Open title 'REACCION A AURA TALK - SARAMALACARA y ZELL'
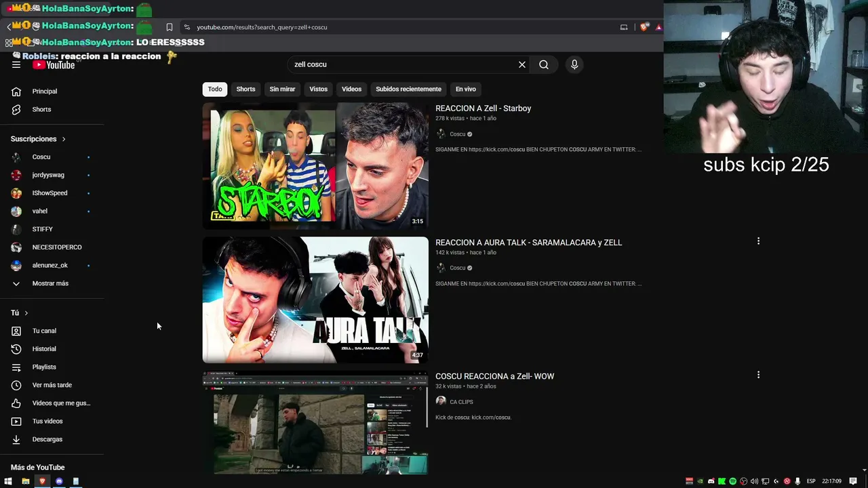The image size is (868, 488). tap(528, 243)
